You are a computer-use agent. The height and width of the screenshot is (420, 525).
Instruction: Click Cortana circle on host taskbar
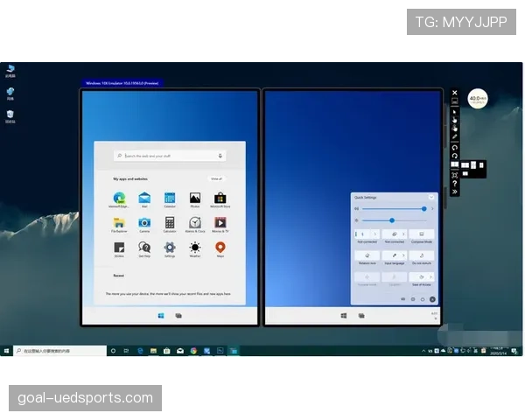(x=113, y=351)
